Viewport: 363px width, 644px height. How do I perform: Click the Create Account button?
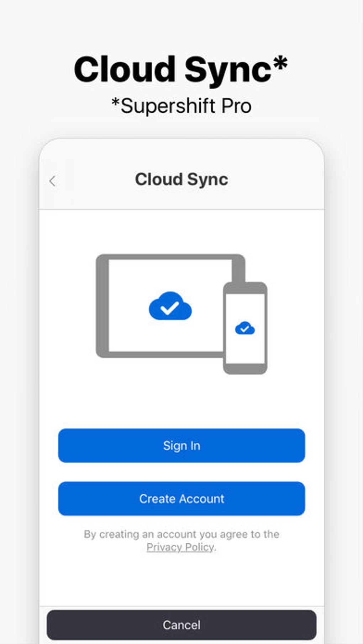(x=181, y=499)
